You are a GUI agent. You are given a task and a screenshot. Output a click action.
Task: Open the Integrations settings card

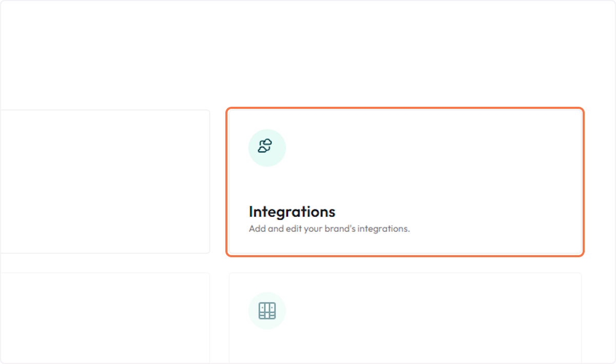click(405, 182)
